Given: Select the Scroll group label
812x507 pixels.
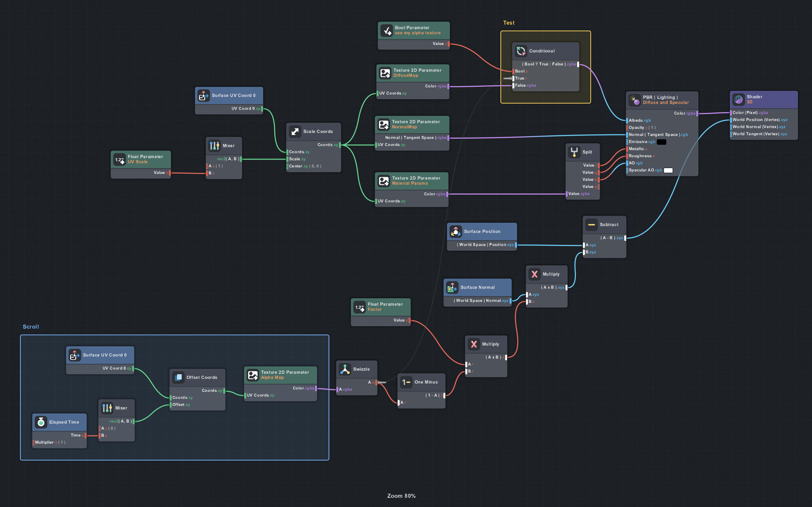Looking at the screenshot, I should pyautogui.click(x=30, y=327).
